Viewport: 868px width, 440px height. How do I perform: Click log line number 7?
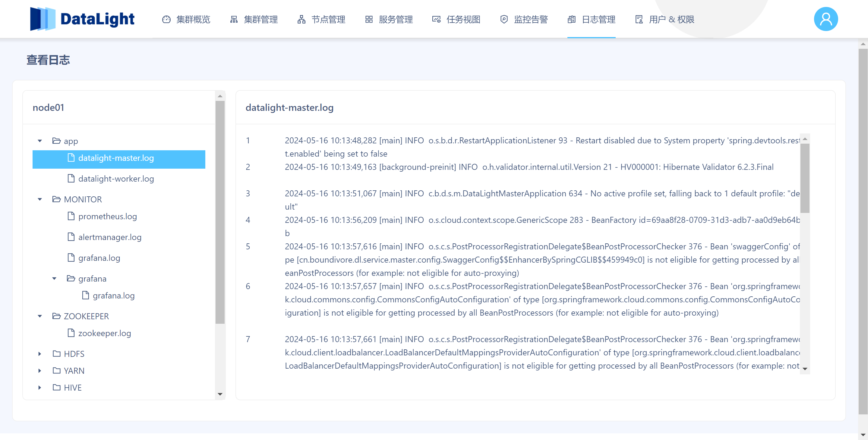click(248, 339)
